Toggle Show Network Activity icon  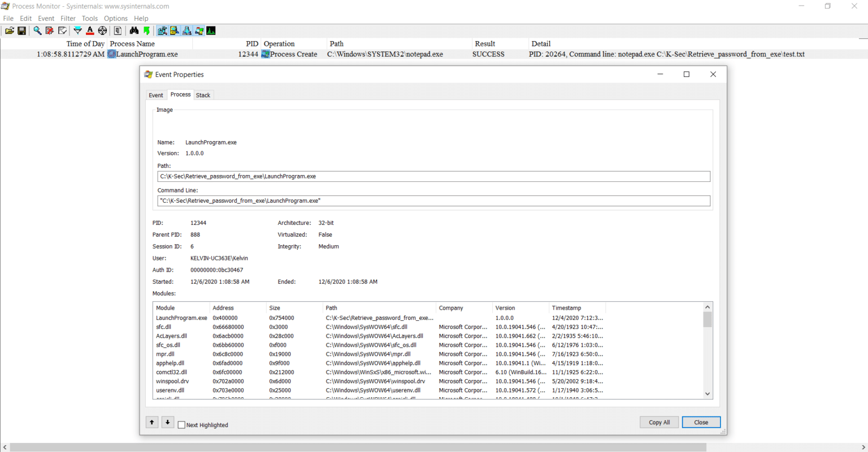(x=186, y=31)
